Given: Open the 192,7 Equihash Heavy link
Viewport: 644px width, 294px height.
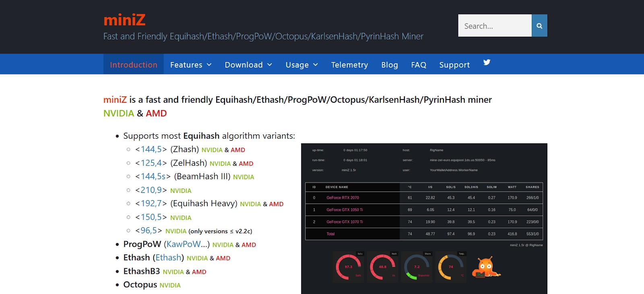Looking at the screenshot, I should coord(151,203).
